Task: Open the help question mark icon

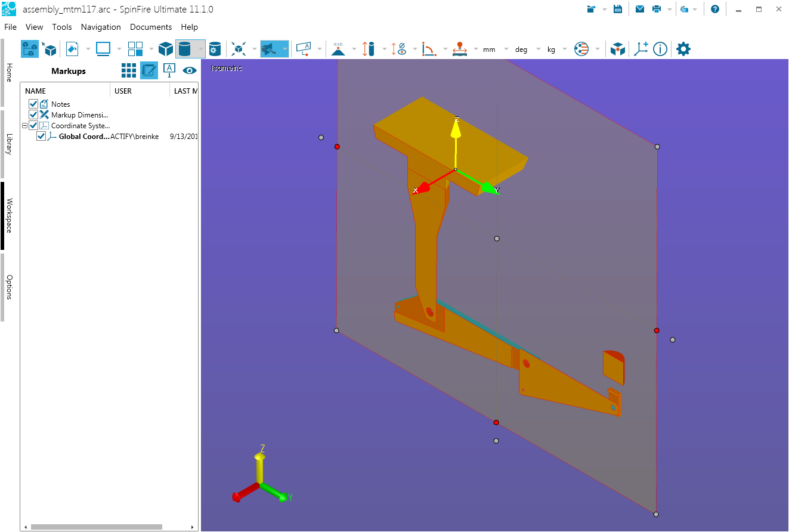Action: pyautogui.click(x=715, y=9)
